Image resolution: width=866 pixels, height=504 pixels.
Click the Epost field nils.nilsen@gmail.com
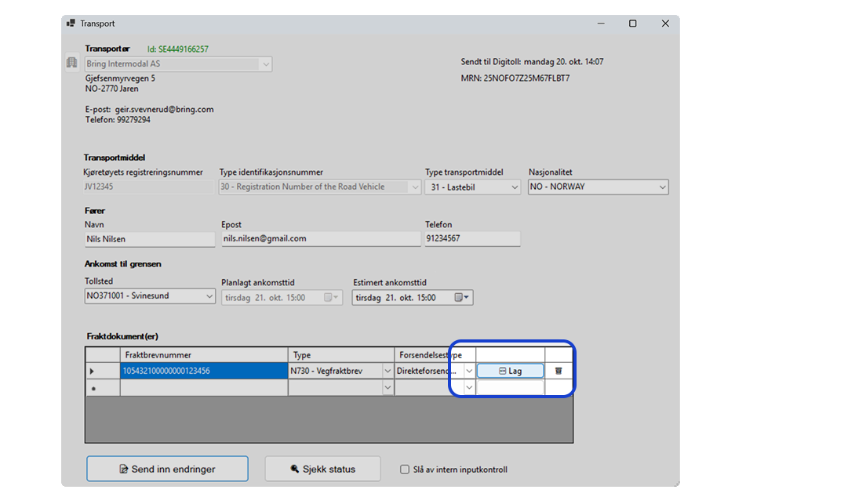pyautogui.click(x=321, y=238)
